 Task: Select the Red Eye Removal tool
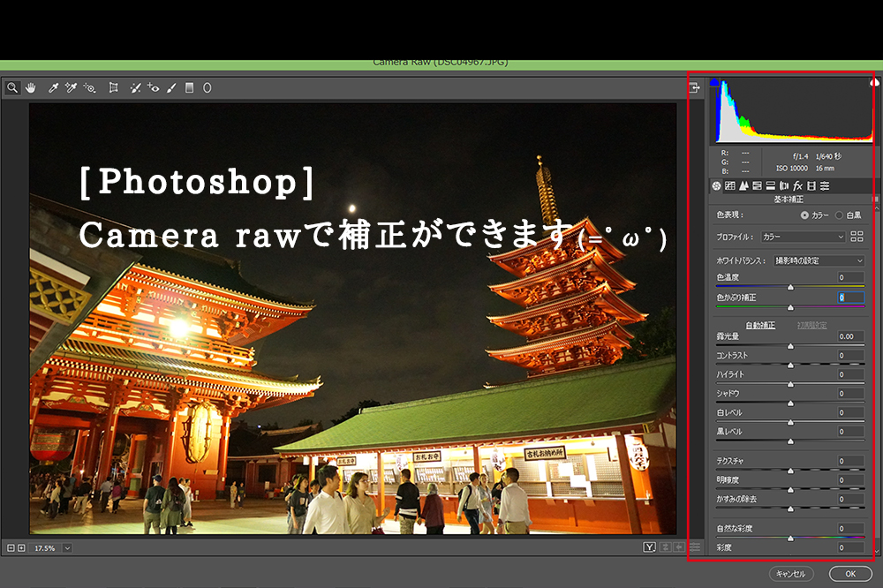coord(153,88)
